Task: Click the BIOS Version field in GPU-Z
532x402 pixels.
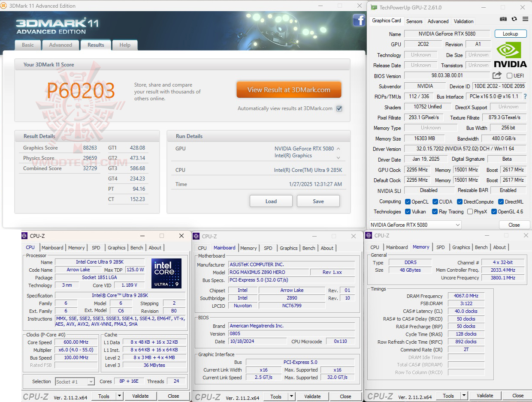Action: click(x=447, y=75)
